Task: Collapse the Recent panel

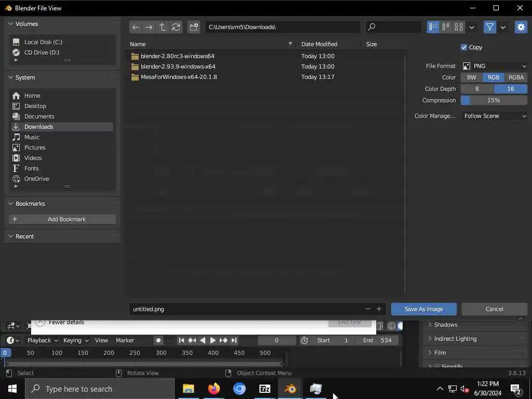Action: pos(10,236)
